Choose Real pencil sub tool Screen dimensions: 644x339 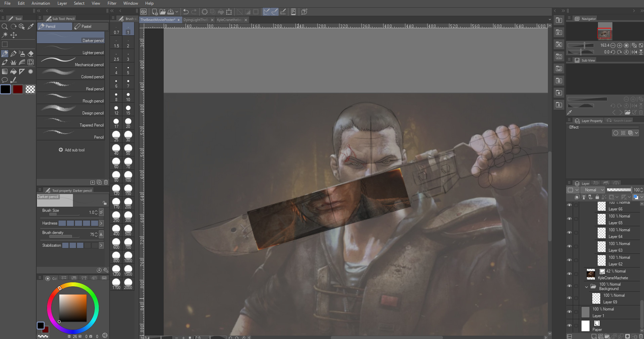(71, 86)
